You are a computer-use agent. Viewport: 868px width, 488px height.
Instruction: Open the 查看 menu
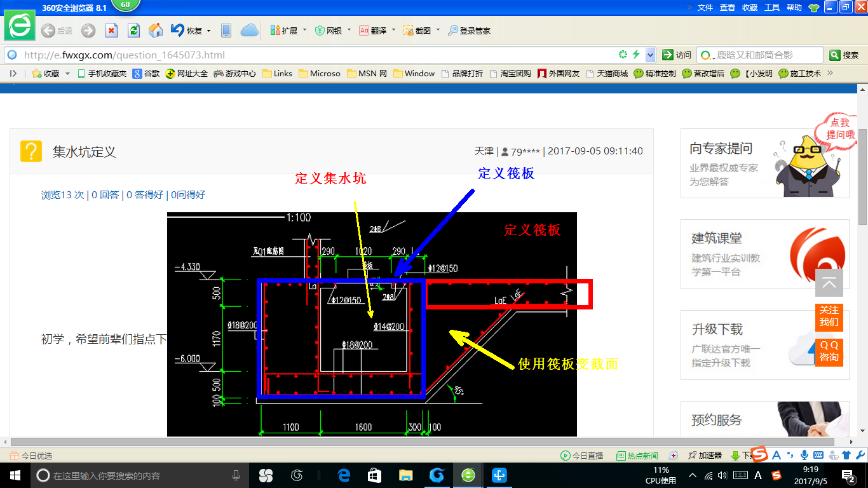[728, 8]
